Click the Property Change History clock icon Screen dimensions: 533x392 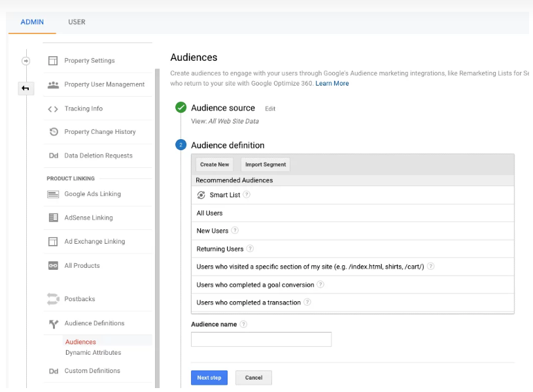54,131
